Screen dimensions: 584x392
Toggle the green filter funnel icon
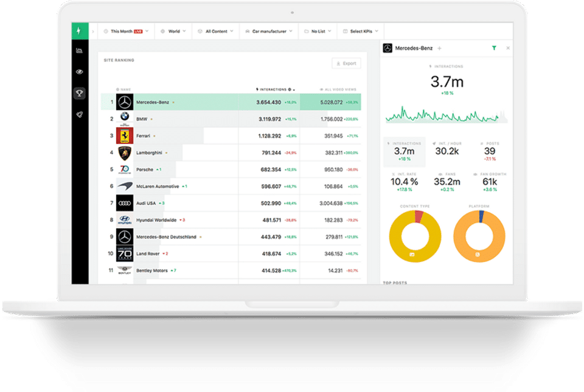coord(494,48)
